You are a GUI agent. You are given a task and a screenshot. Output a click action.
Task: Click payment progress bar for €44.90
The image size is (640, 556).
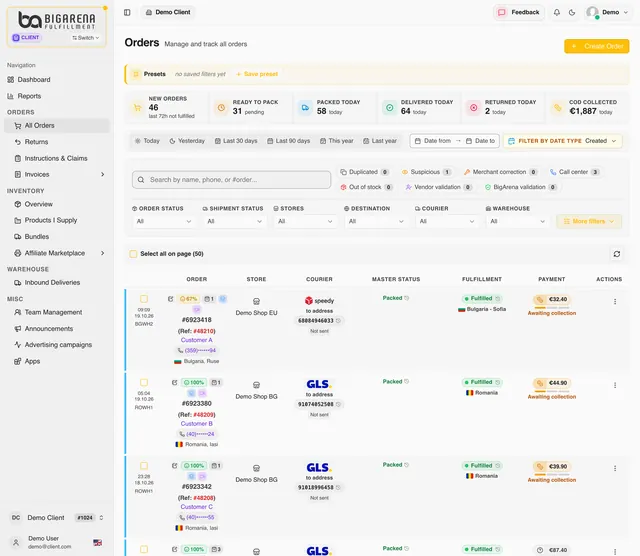click(x=552, y=391)
